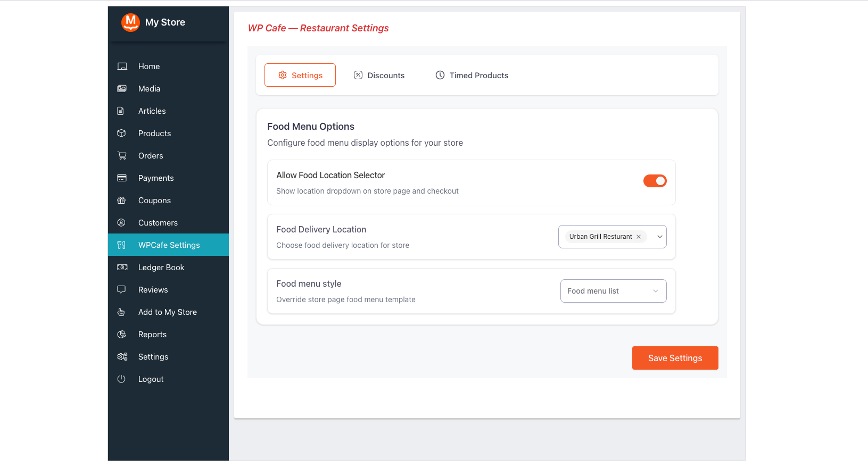This screenshot has height=467, width=868.
Task: Open Articles menu item
Action: (x=168, y=111)
